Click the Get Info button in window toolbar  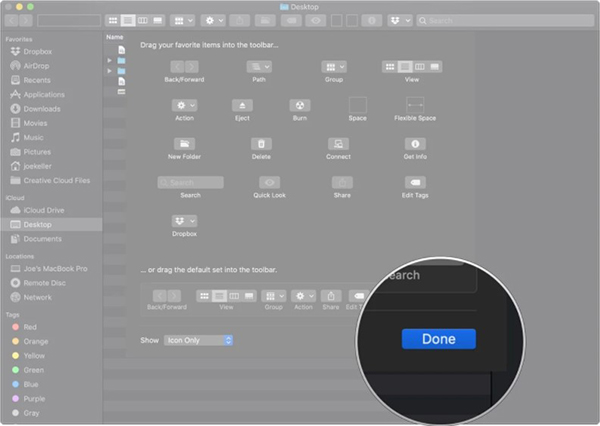(372, 20)
